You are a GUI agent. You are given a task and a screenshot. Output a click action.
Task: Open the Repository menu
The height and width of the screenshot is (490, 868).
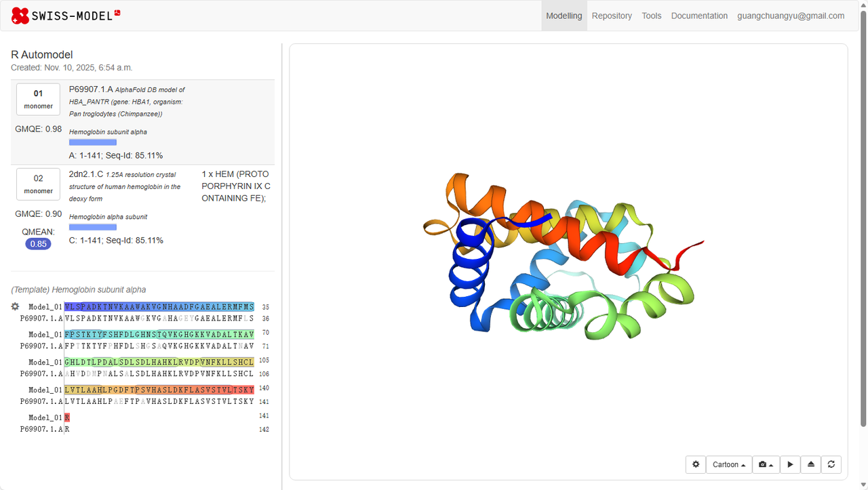611,16
